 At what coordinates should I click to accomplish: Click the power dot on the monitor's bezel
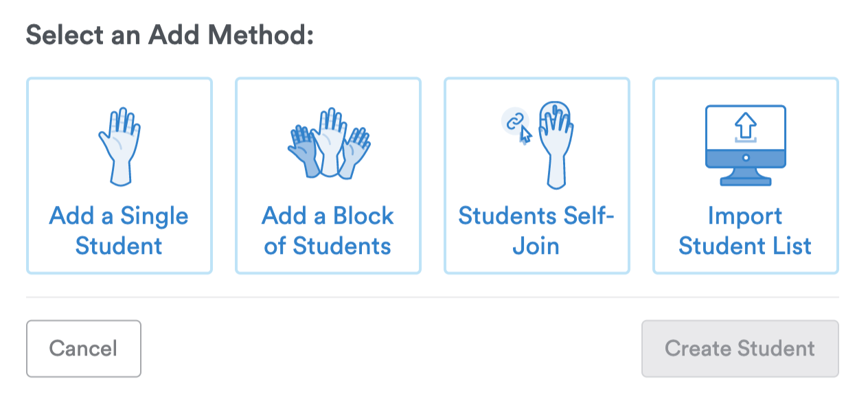coord(745,158)
